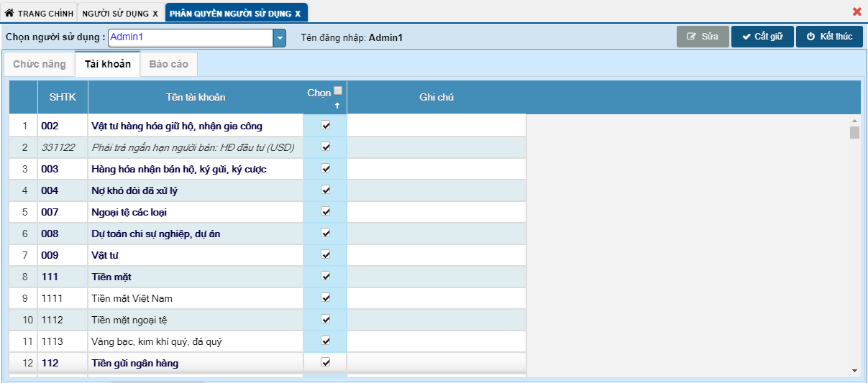Close the Phân Quyền Người Sử Dụng tab
Image resolution: width=868 pixels, height=383 pixels.
[x=298, y=14]
